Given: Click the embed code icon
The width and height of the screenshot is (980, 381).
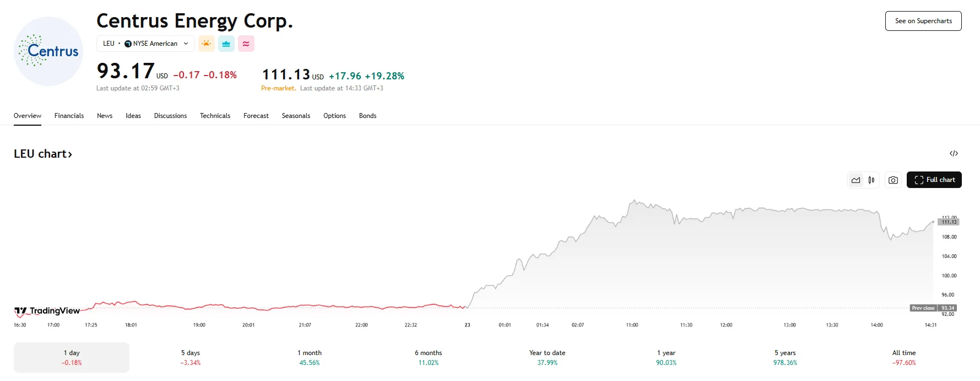Looking at the screenshot, I should [x=954, y=153].
